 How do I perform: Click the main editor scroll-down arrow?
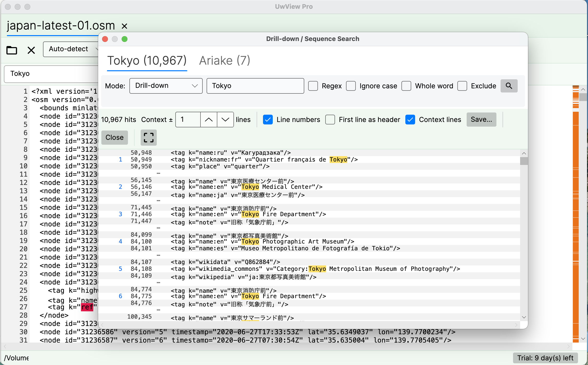tap(583, 339)
